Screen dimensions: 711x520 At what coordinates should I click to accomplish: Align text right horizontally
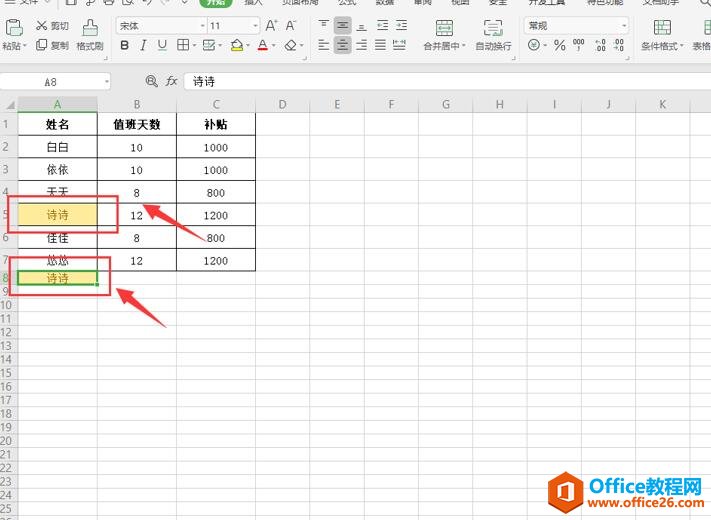(x=361, y=45)
